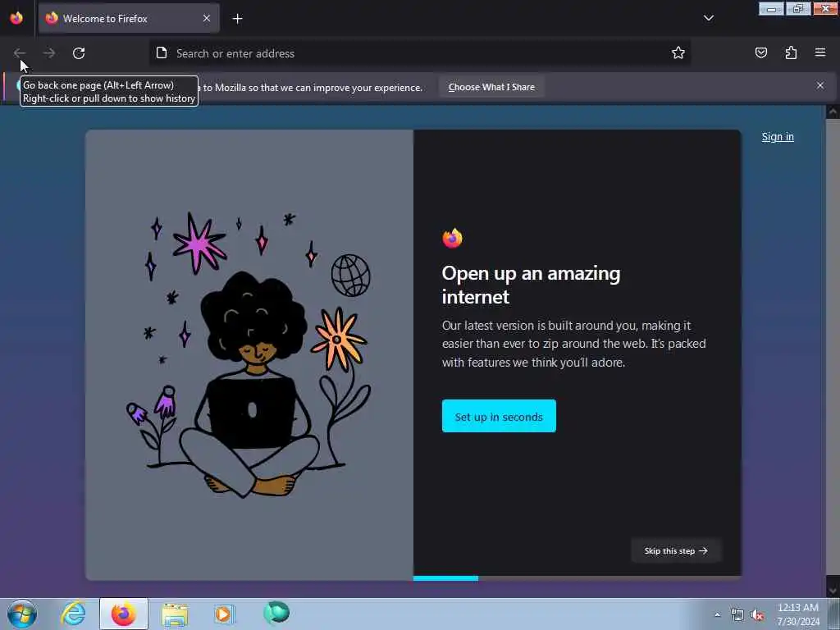The width and height of the screenshot is (840, 630).
Task: Go forward one page arrow
Action: (x=48, y=53)
